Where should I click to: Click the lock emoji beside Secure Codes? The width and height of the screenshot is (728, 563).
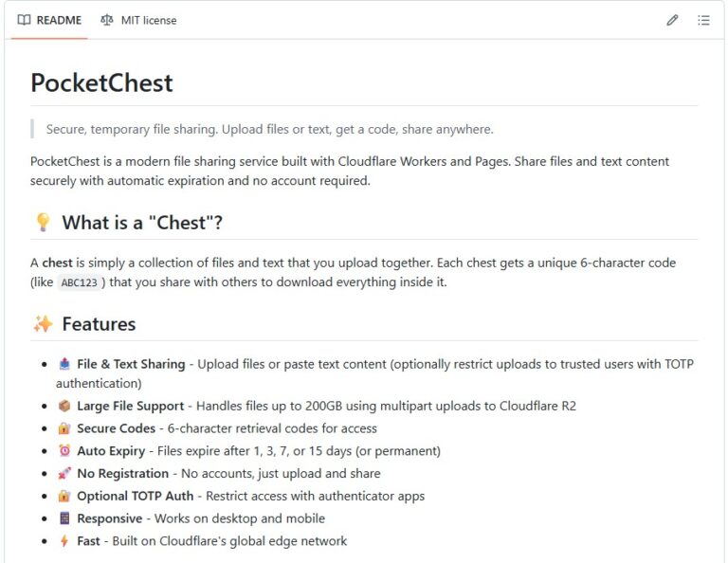point(64,427)
